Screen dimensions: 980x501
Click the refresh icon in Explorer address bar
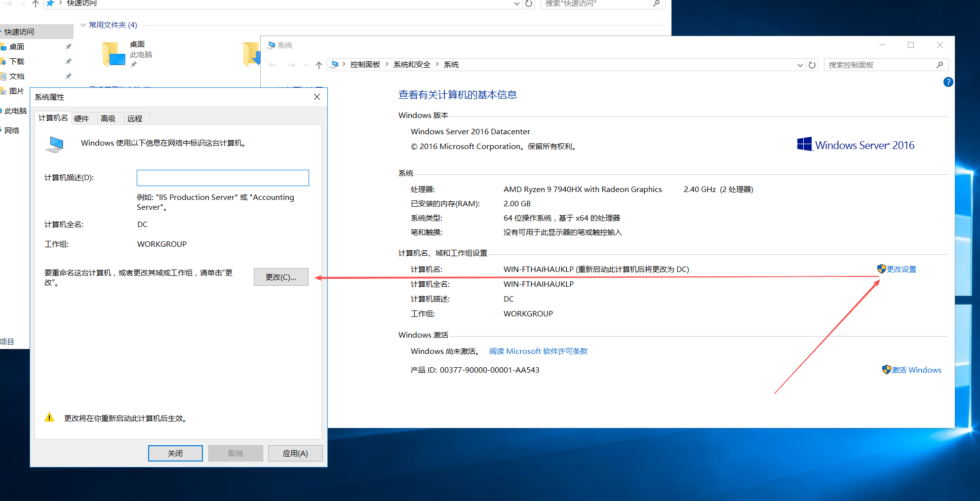coord(529,3)
